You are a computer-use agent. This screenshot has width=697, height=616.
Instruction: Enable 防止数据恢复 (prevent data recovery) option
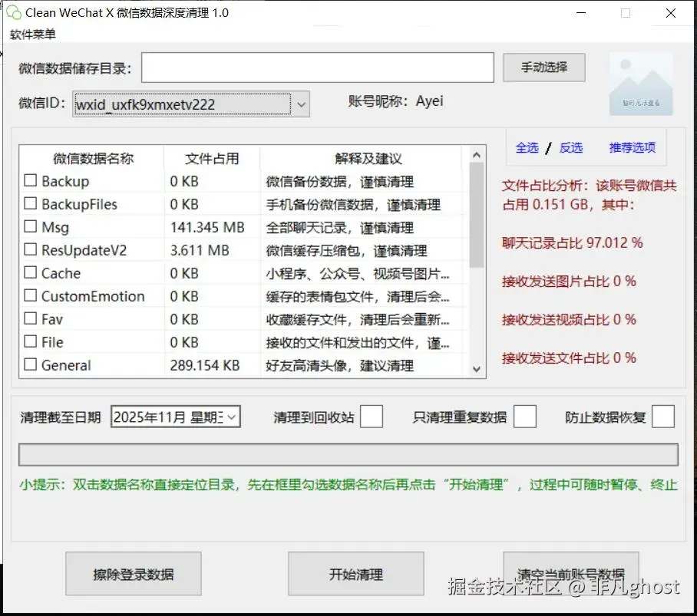(x=663, y=416)
